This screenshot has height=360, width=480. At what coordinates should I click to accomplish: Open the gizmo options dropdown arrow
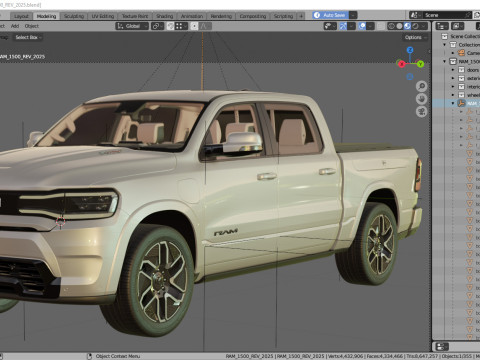click(351, 26)
